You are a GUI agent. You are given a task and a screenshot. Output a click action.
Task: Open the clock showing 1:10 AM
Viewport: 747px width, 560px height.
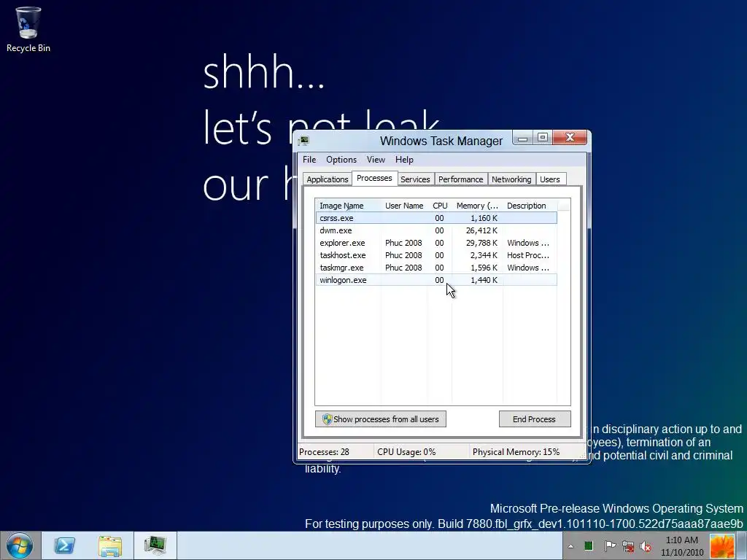(x=682, y=546)
